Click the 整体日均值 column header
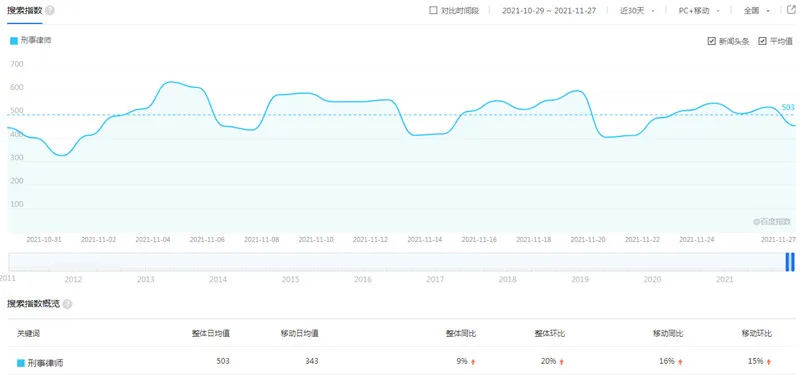 [x=211, y=334]
